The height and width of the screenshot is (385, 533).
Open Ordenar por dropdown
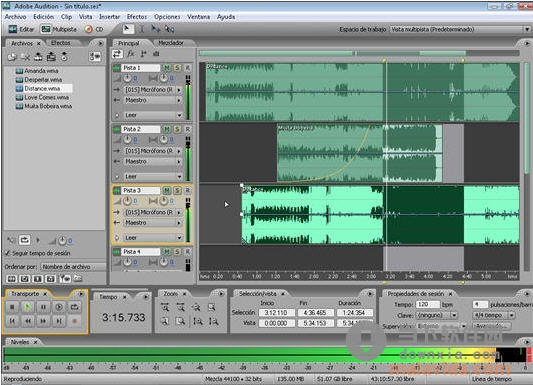coord(72,267)
